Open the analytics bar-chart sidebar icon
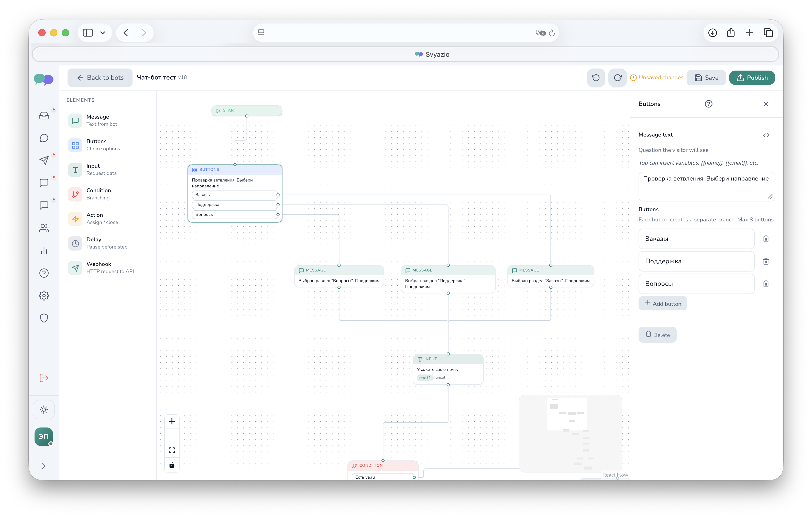This screenshot has width=812, height=518. pos(44,250)
